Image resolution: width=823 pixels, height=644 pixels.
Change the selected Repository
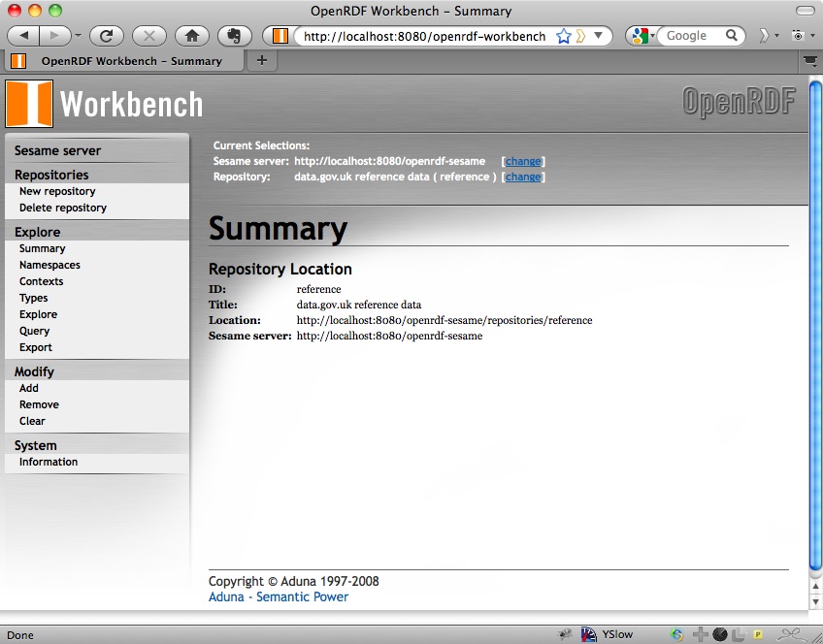[x=523, y=177]
